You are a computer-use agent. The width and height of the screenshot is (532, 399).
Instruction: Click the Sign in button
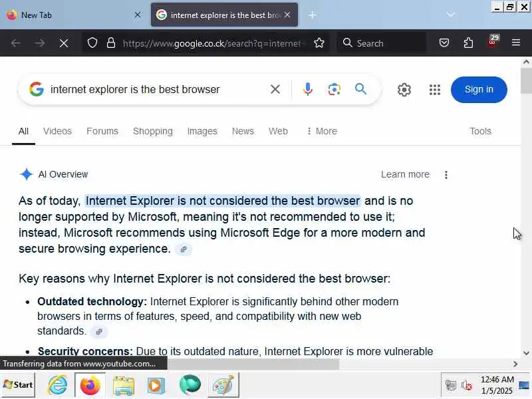[479, 90]
